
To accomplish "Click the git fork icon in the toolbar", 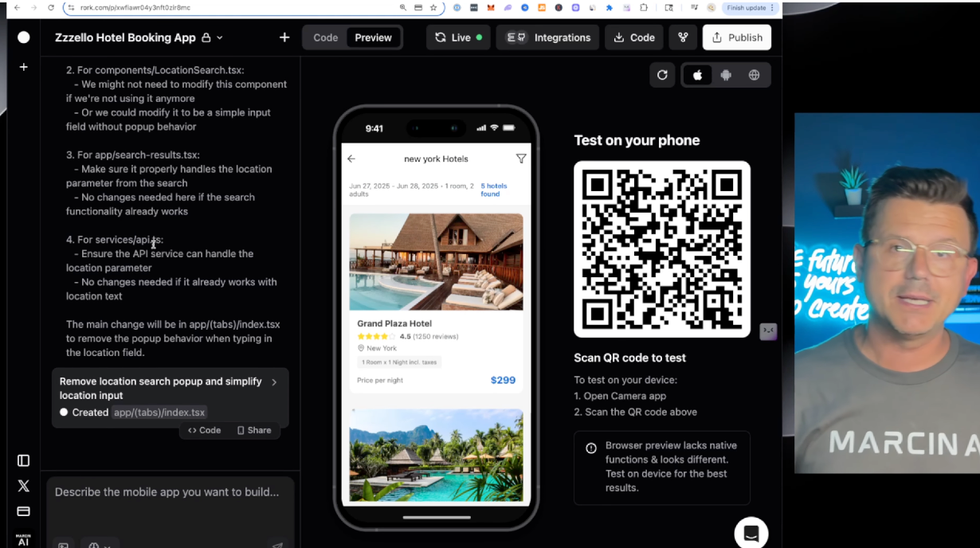I will coord(683,37).
